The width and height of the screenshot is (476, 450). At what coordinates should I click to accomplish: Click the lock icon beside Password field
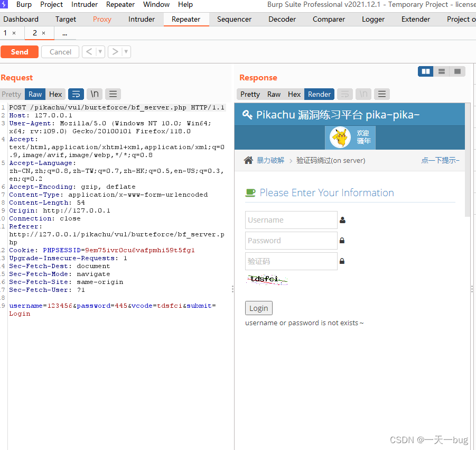(342, 241)
